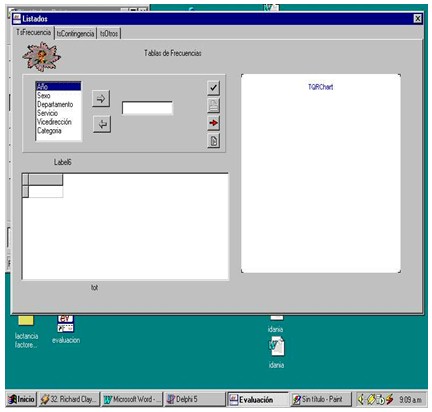Viewport: 432px width, 412px height.
Task: Click the lactancia factore desktop folder
Action: (26, 331)
